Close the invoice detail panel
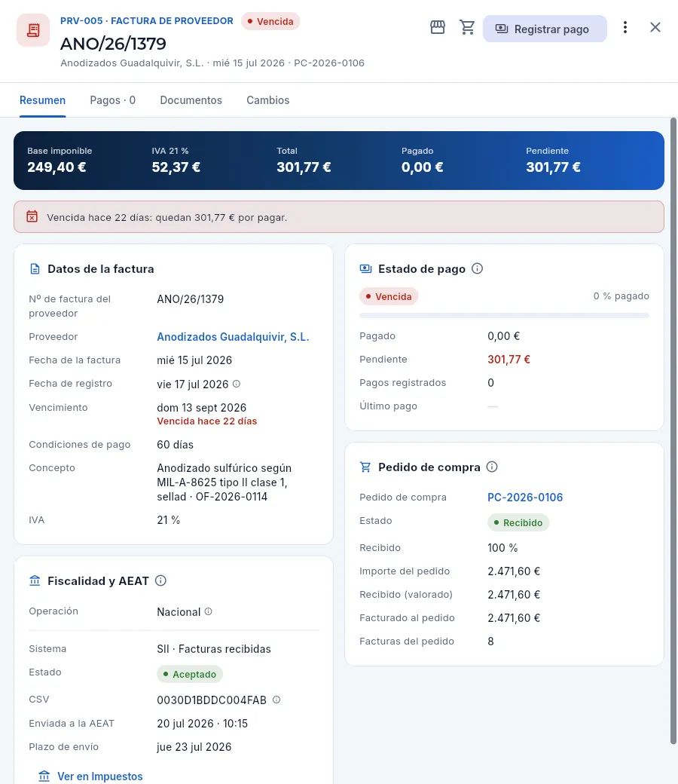The image size is (678, 784). tap(655, 27)
